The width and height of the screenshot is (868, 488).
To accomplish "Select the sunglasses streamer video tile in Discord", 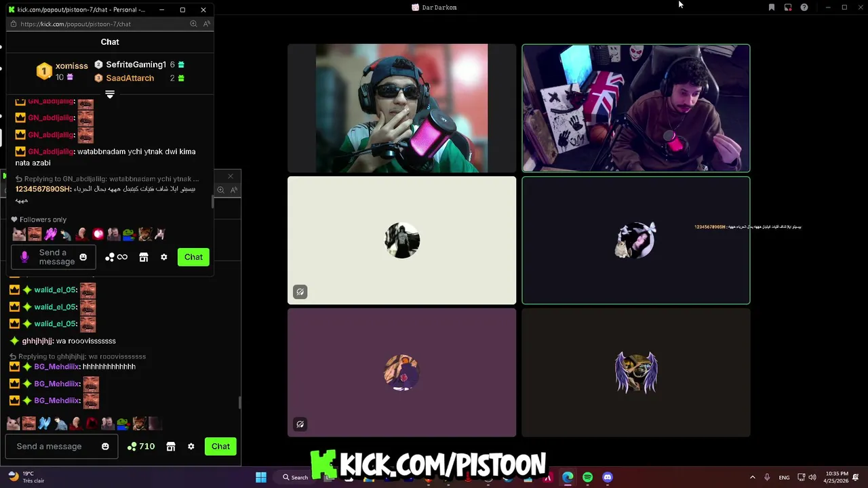I will click(401, 108).
